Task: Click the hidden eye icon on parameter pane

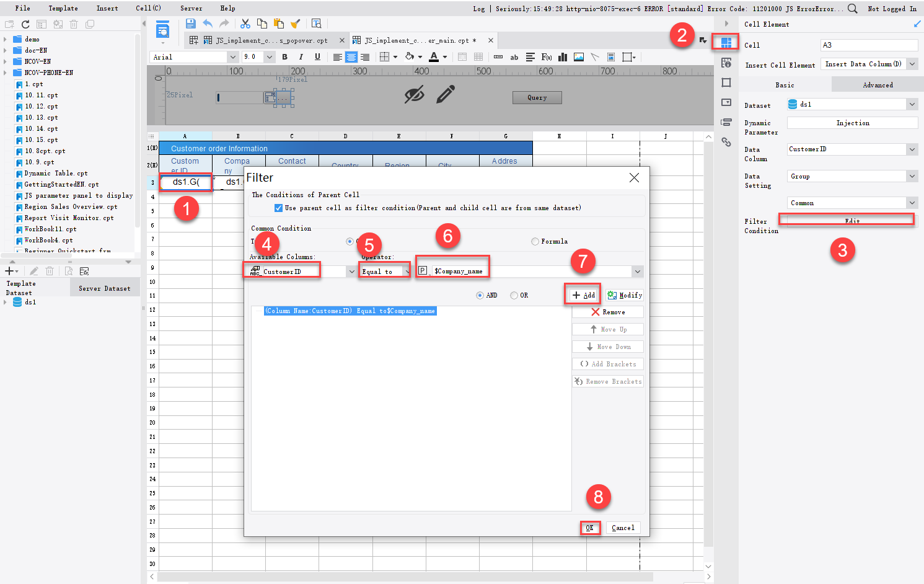Action: (x=414, y=94)
